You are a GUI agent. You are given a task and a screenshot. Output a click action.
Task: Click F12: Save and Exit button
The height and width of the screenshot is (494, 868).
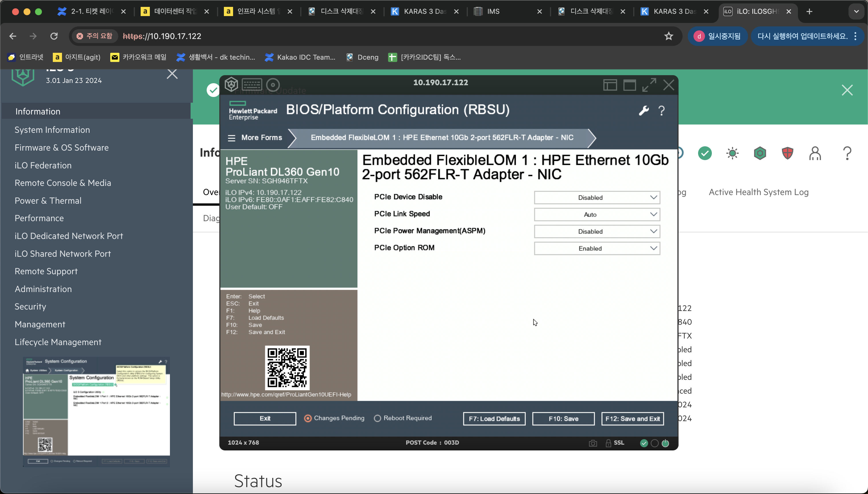(632, 419)
